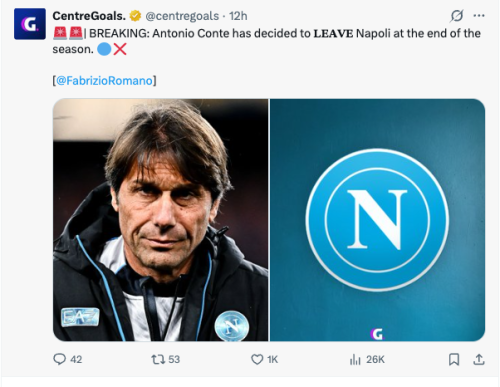Click the tweet text about Conte leaving
Screen dimensions: 500x387
pyautogui.click(x=267, y=41)
